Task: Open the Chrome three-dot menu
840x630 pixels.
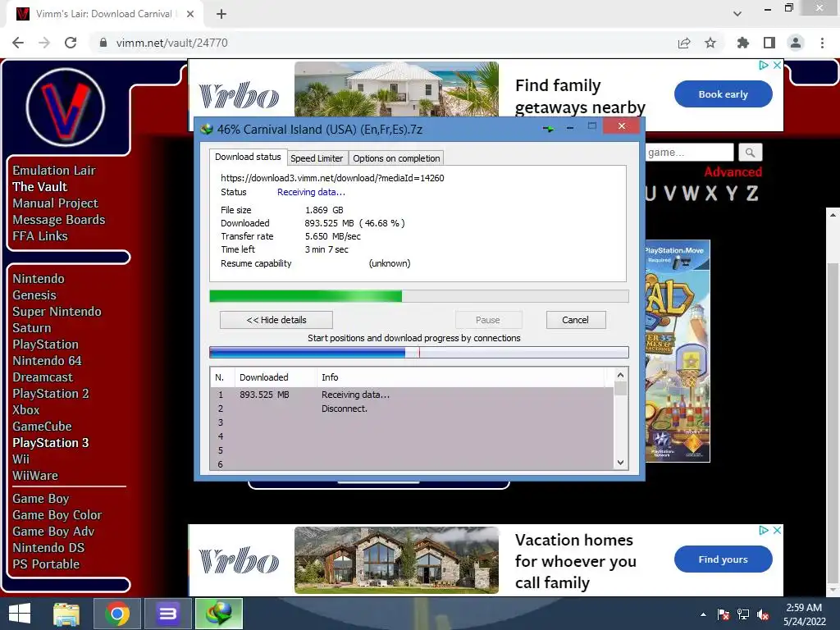Action: [x=822, y=43]
